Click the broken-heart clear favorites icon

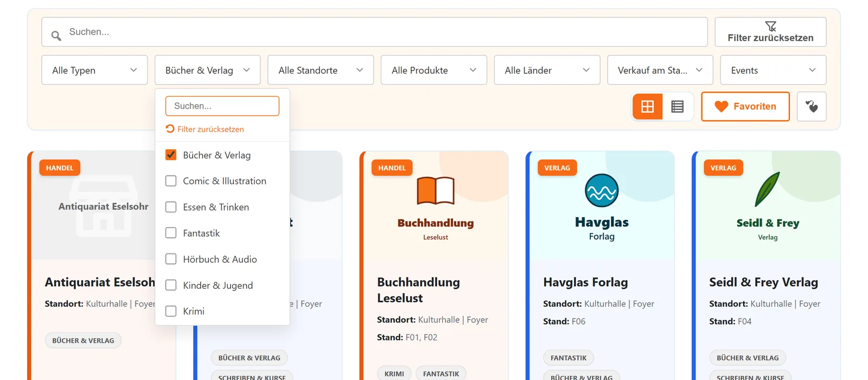(812, 106)
